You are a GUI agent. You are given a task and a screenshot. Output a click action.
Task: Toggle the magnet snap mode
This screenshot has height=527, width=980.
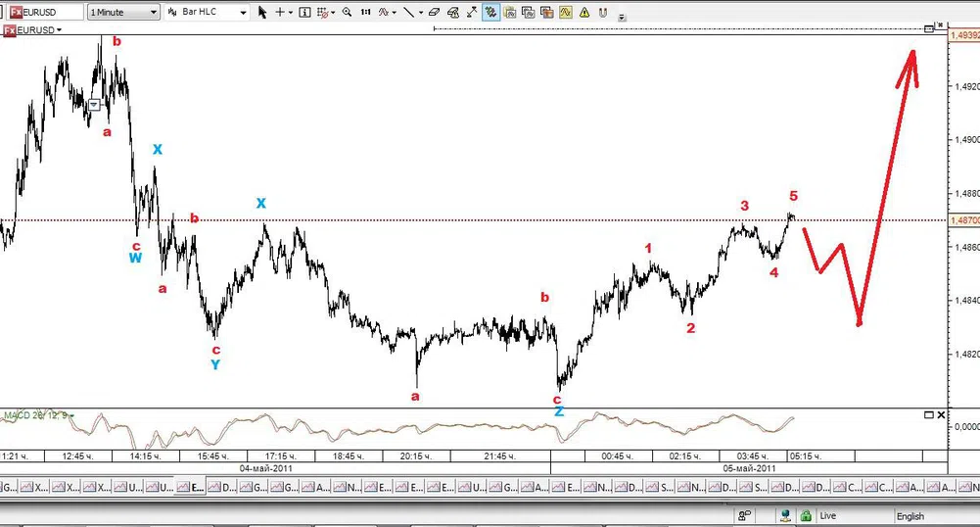pyautogui.click(x=603, y=13)
